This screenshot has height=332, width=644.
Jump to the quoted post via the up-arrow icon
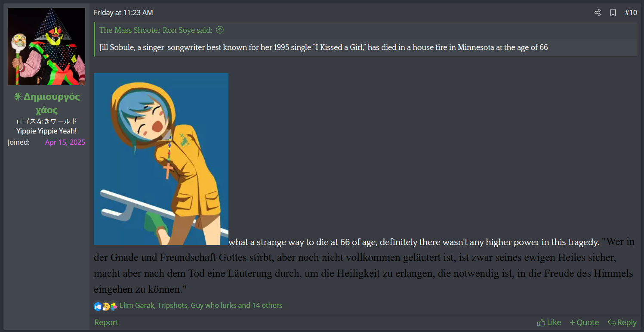click(220, 30)
